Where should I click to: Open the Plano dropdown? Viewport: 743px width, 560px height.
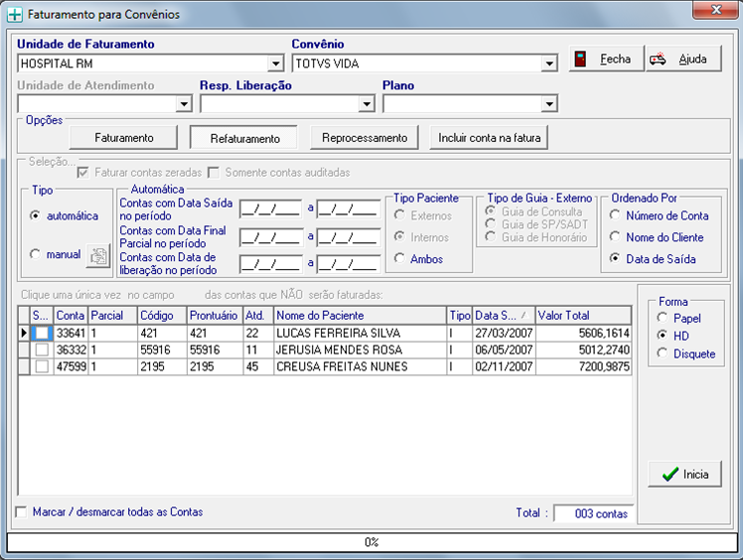[x=549, y=103]
